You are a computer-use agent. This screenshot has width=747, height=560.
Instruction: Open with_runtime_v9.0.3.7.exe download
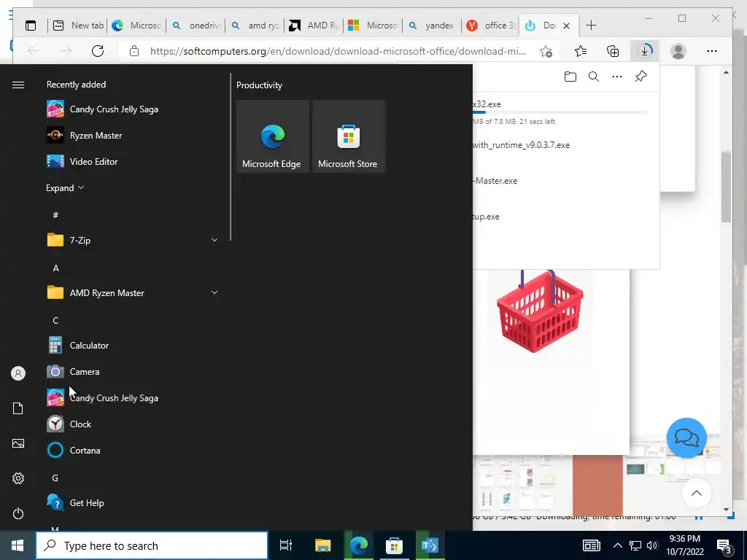521,145
